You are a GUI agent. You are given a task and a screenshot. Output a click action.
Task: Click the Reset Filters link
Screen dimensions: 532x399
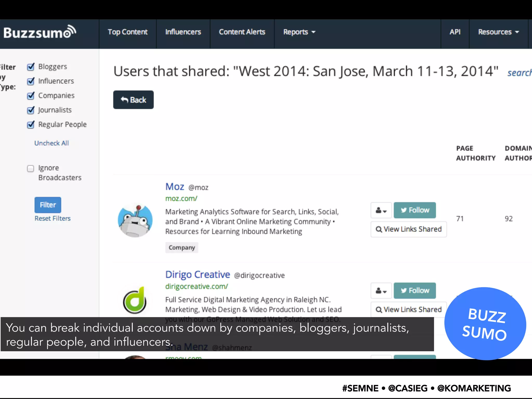click(52, 218)
